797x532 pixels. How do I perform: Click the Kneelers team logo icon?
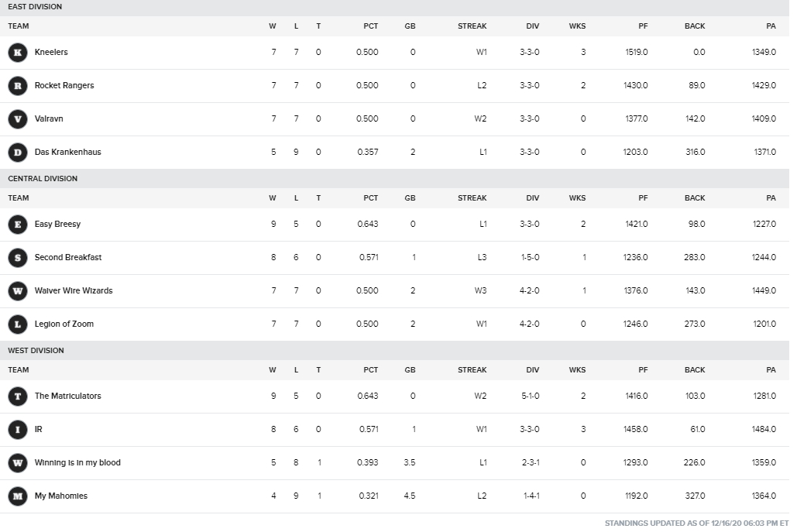point(18,53)
